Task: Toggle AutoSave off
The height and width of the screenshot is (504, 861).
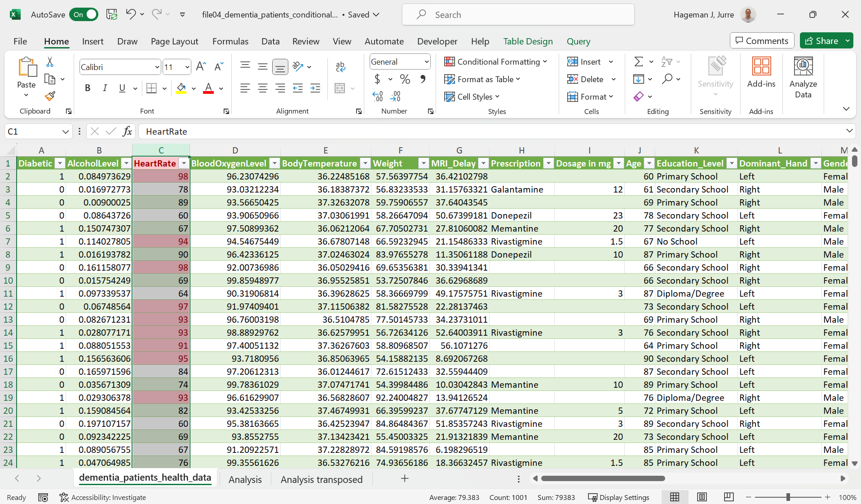Action: pyautogui.click(x=84, y=14)
